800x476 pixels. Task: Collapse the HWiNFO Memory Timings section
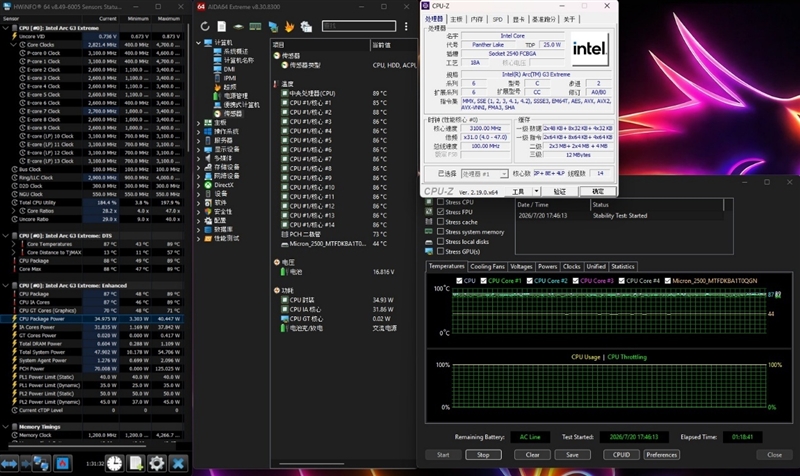[x=6, y=427]
